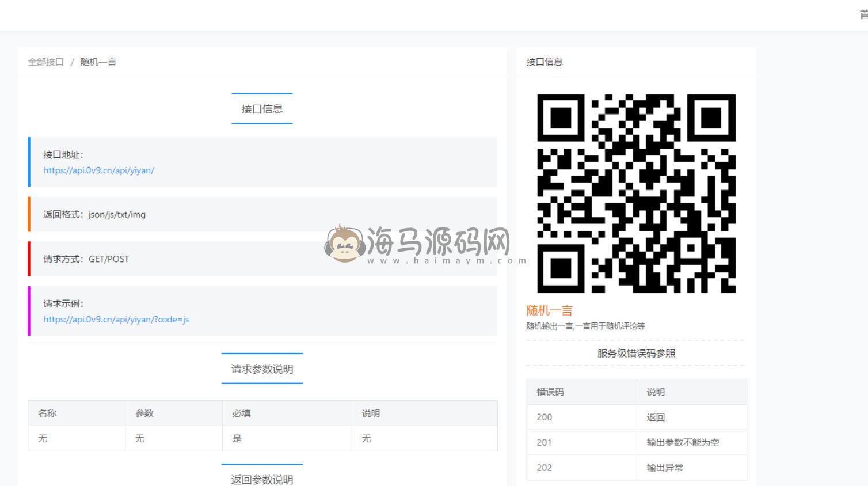Select the 请求参数说明 section heading
This screenshot has height=486, width=868.
[x=262, y=369]
